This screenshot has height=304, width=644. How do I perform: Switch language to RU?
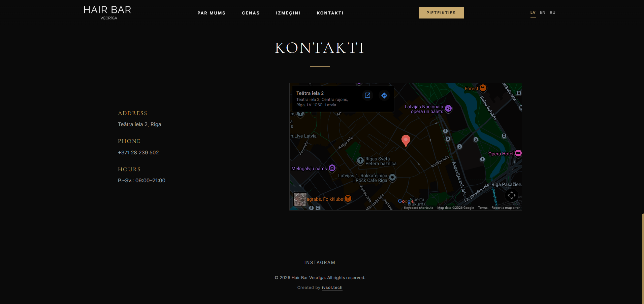coord(553,12)
